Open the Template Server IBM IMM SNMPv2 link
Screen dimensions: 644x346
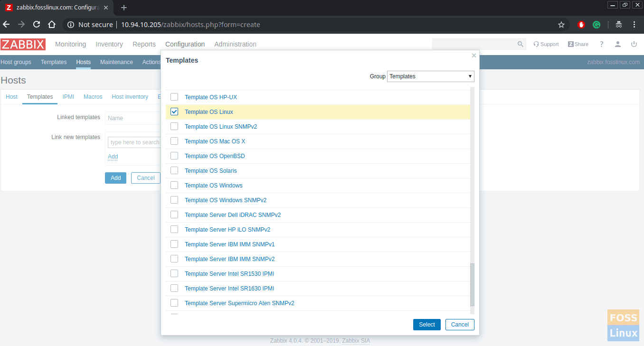pos(230,259)
